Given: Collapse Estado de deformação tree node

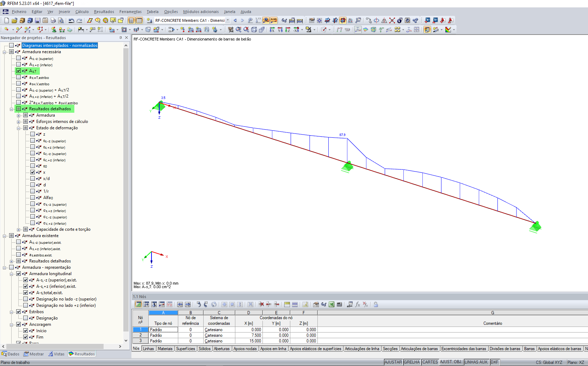Looking at the screenshot, I should click(x=18, y=128).
